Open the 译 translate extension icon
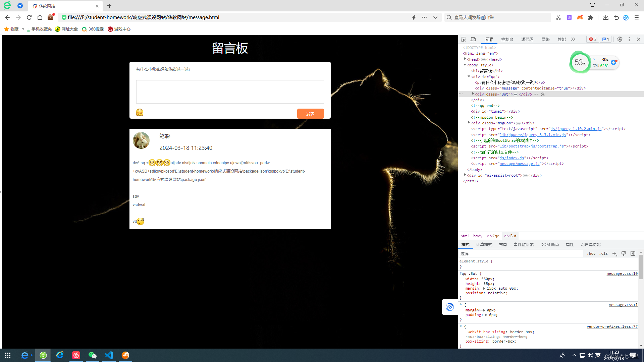Viewport: 644px width, 362px height. [569, 17]
